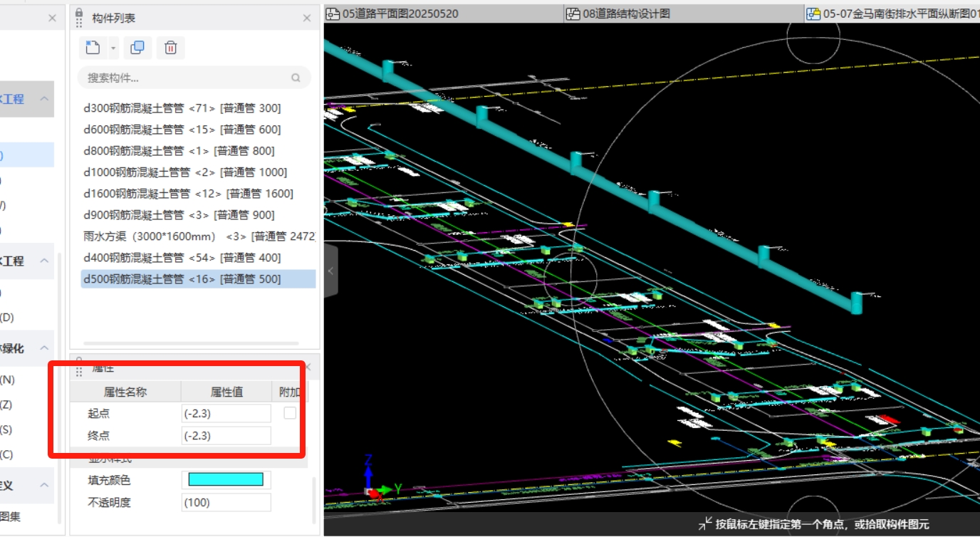This screenshot has width=980, height=537.
Task: Collapse the second 工程 section chevron
Action: [44, 261]
